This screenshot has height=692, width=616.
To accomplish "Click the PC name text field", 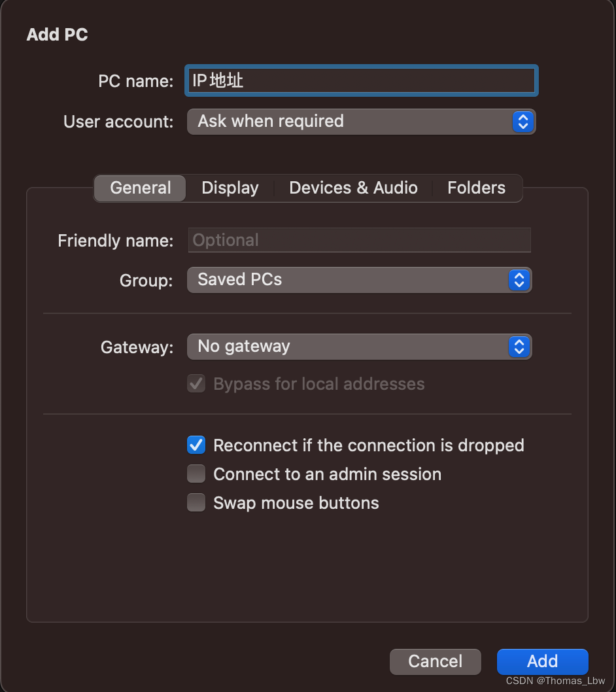I will pos(361,80).
